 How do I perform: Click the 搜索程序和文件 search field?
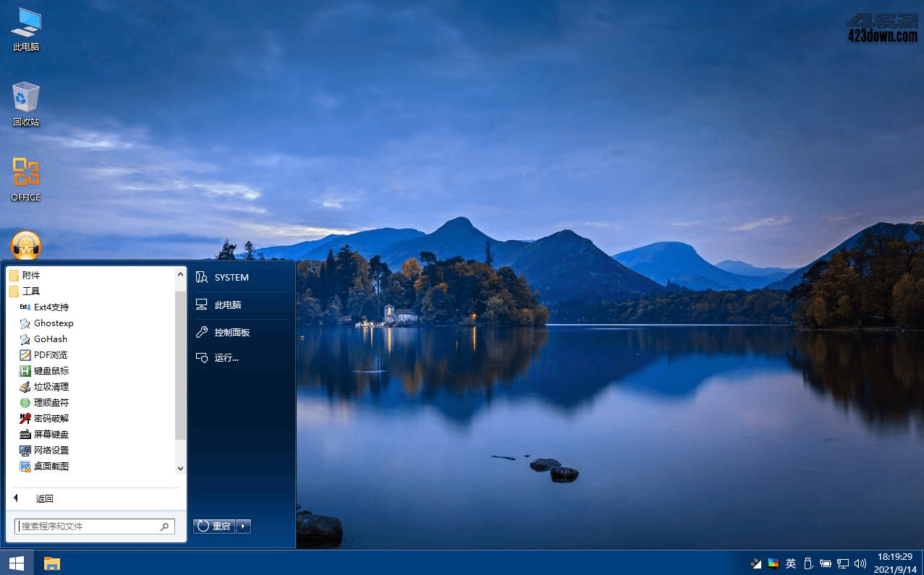click(87, 527)
